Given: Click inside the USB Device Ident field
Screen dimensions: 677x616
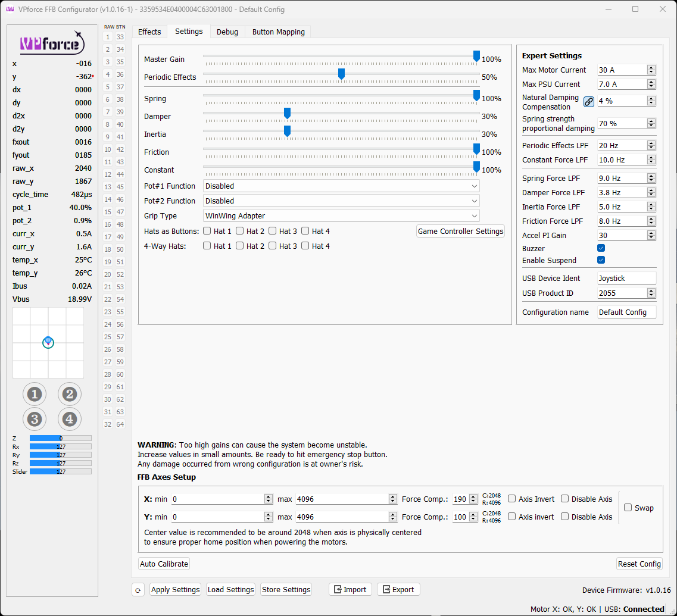Looking at the screenshot, I should 626,277.
